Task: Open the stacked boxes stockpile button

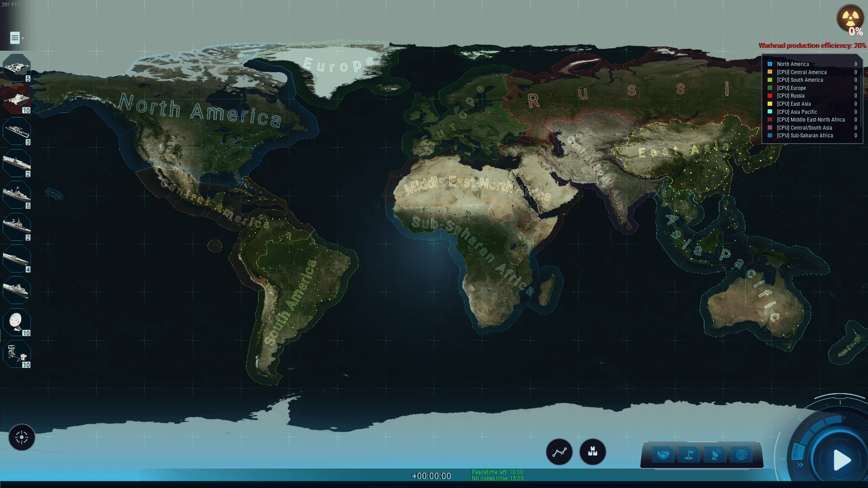Action: [592, 452]
